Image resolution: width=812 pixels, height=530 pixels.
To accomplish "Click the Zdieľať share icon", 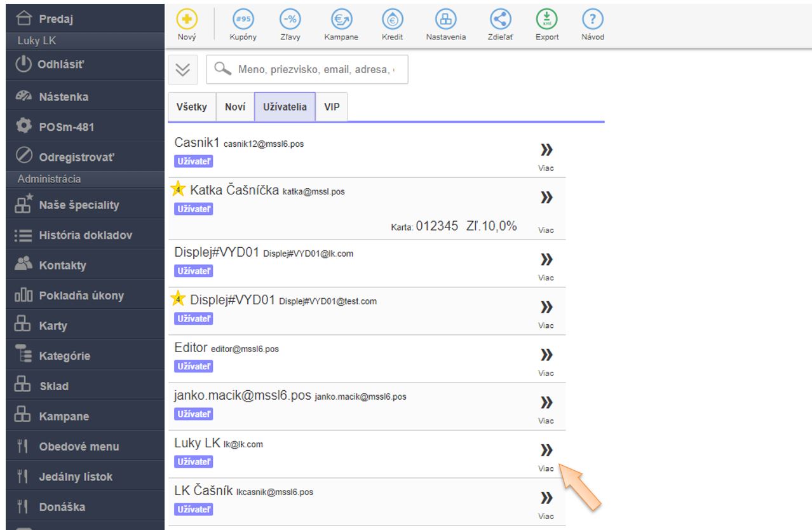I will tap(499, 20).
